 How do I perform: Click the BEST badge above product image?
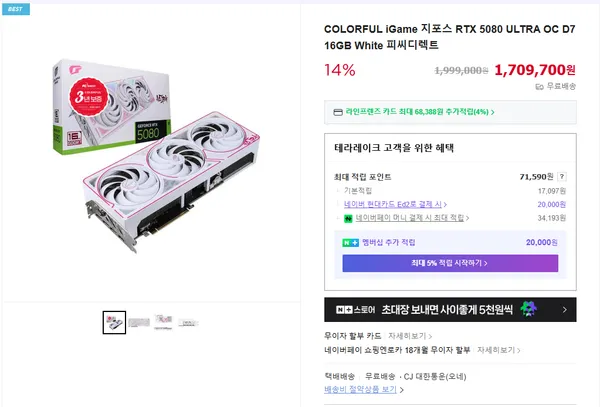17,8
